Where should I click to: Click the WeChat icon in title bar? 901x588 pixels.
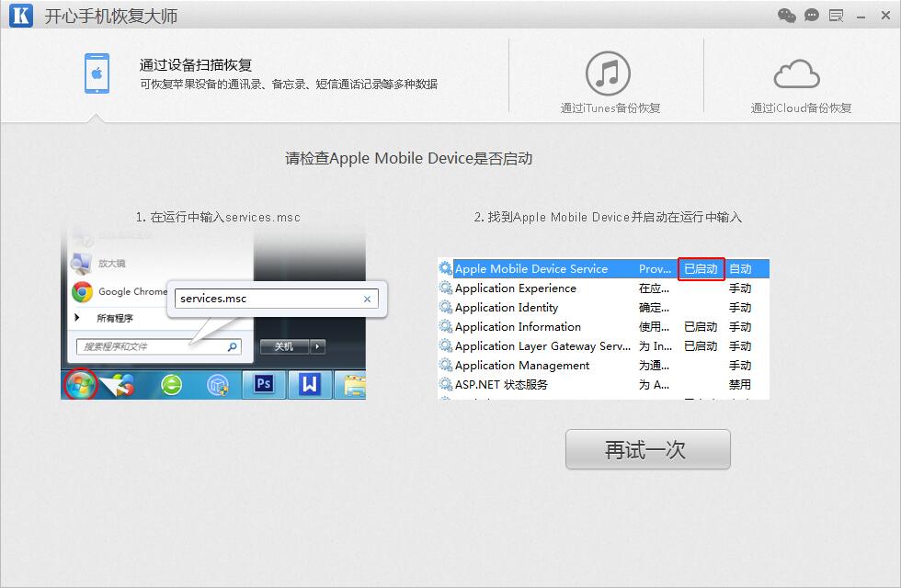(787, 16)
